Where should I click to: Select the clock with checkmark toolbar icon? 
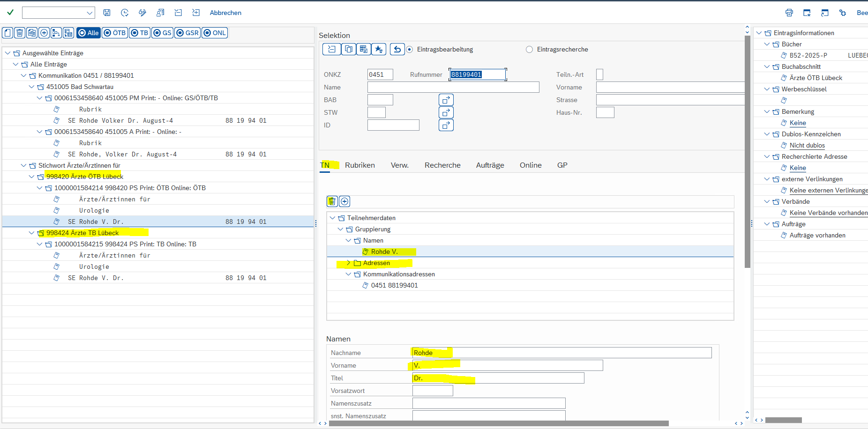click(x=125, y=13)
